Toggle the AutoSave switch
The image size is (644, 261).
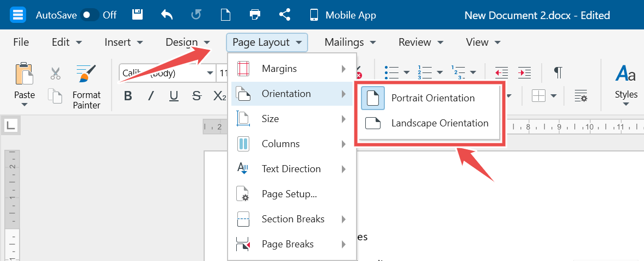(90, 15)
